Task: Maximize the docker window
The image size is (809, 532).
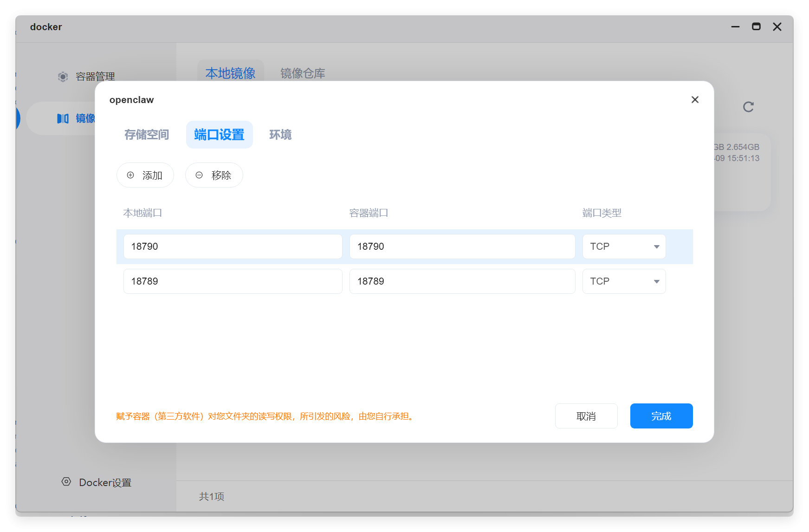Action: [x=756, y=27]
